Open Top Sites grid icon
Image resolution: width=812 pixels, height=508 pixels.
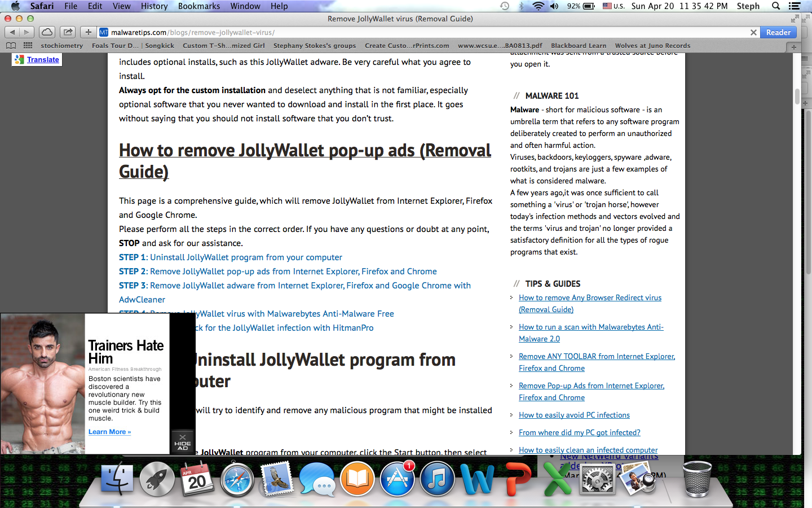tap(28, 46)
